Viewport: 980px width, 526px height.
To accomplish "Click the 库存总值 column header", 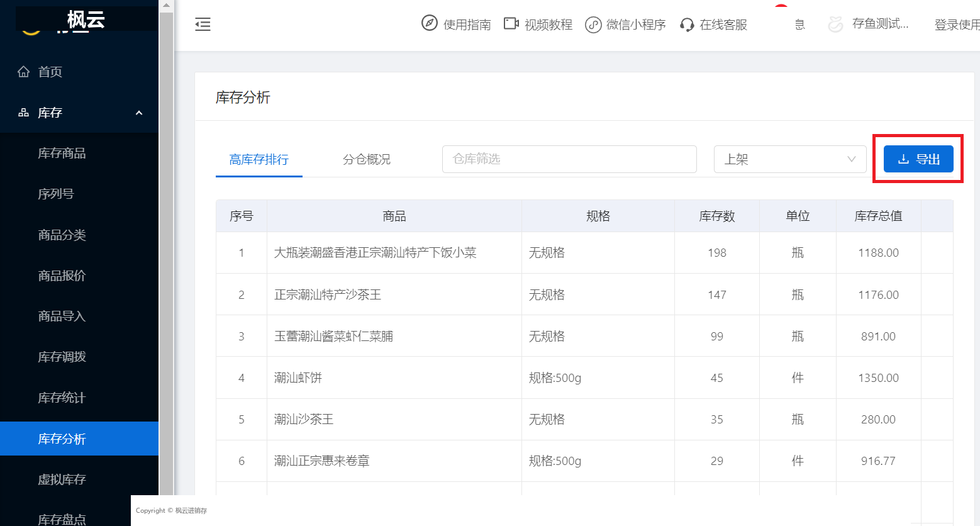I will [879, 216].
